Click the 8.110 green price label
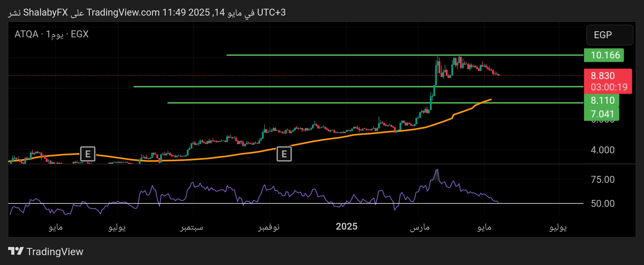Viewport: 644px width, 265px height. pyautogui.click(x=601, y=100)
